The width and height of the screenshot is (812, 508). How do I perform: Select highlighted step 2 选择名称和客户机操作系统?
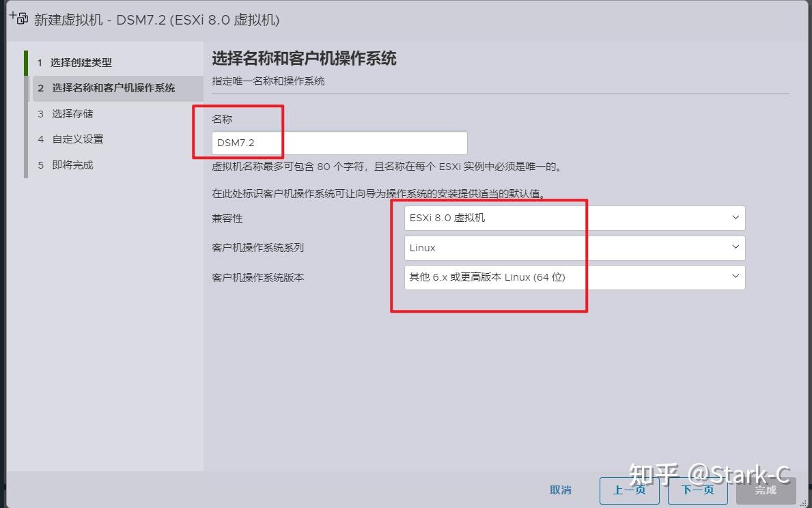click(109, 88)
